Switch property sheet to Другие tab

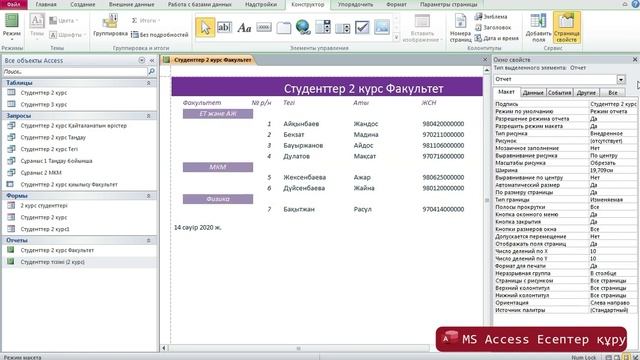(586, 93)
